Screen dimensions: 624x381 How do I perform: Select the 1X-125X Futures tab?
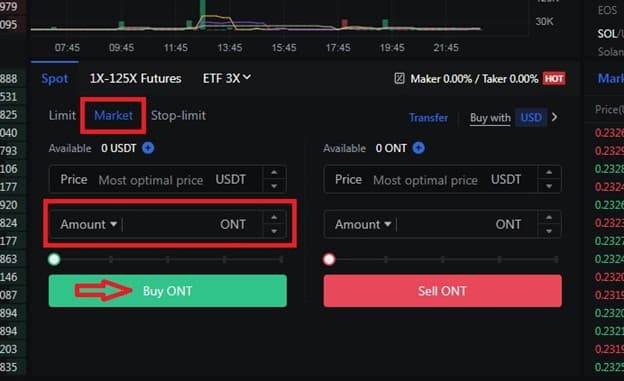pos(135,78)
